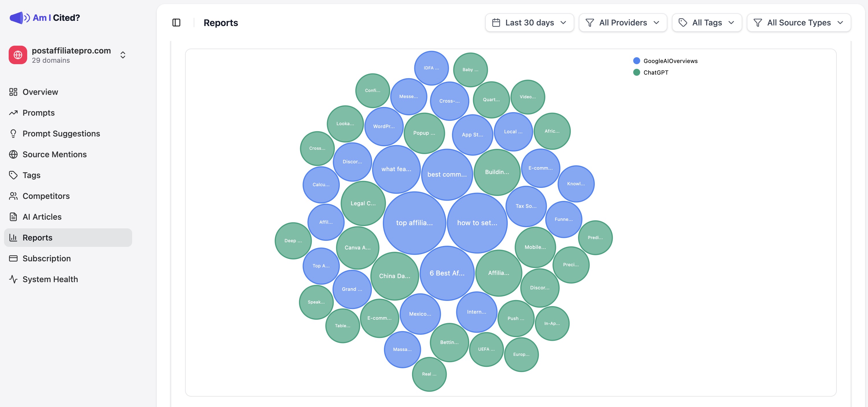Select the Source Mentions globe icon
The width and height of the screenshot is (868, 407).
coord(14,154)
